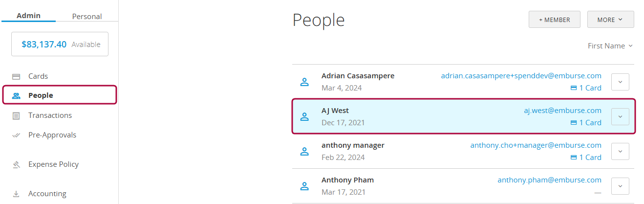Screen dimensions: 644x204
Task: Click the + MEMBER button
Action: 554,20
